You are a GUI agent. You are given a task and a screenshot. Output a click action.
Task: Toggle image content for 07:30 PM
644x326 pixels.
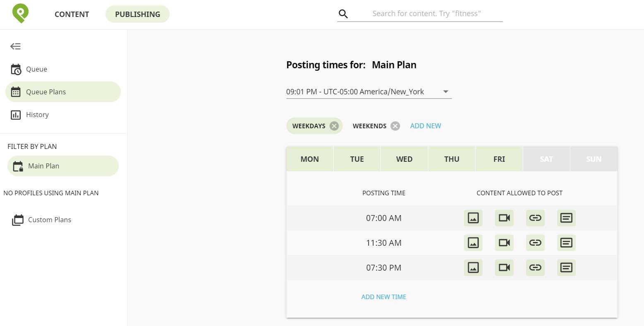(x=473, y=268)
